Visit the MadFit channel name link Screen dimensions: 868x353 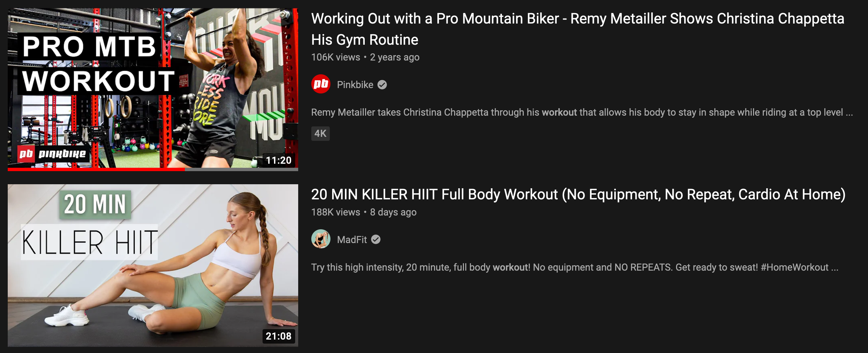coord(351,239)
